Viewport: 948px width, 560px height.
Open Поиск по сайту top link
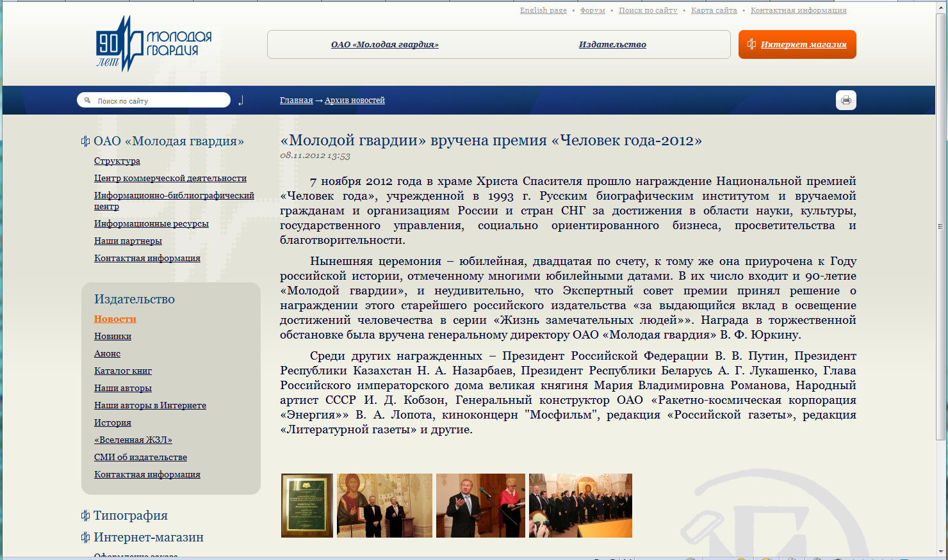point(648,10)
